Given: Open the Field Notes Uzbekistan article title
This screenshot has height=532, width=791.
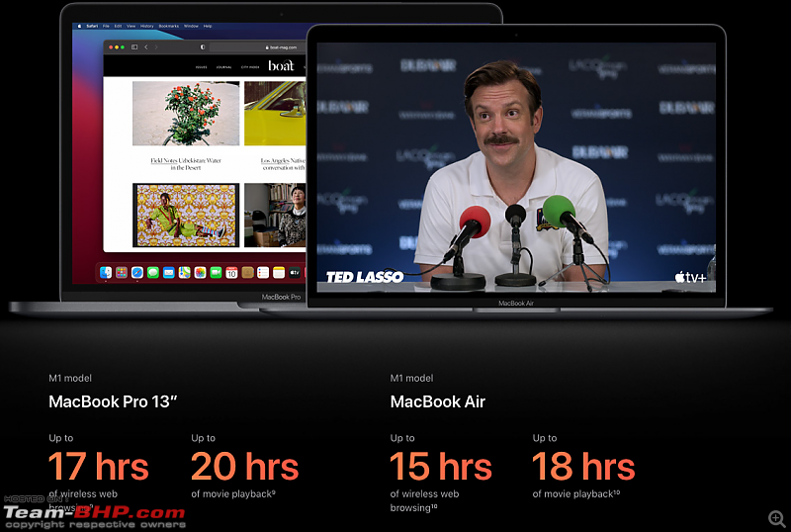Looking at the screenshot, I should (x=186, y=164).
